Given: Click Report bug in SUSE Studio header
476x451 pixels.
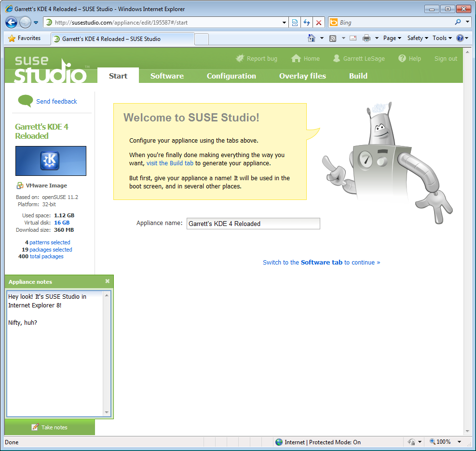Looking at the screenshot, I should [257, 58].
